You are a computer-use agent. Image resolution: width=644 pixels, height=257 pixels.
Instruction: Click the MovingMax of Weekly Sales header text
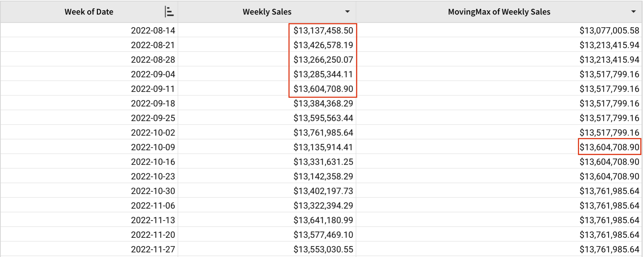point(499,12)
